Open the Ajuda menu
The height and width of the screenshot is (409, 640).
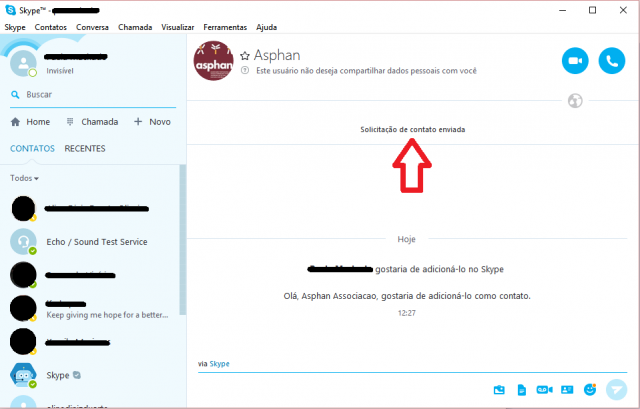pyautogui.click(x=267, y=27)
